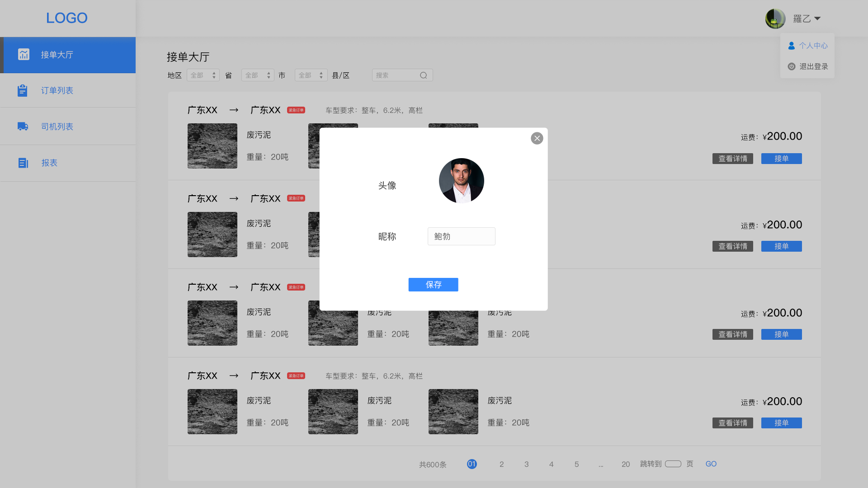Click the 报表 document icon
The width and height of the screenshot is (868, 488).
pos(23,163)
